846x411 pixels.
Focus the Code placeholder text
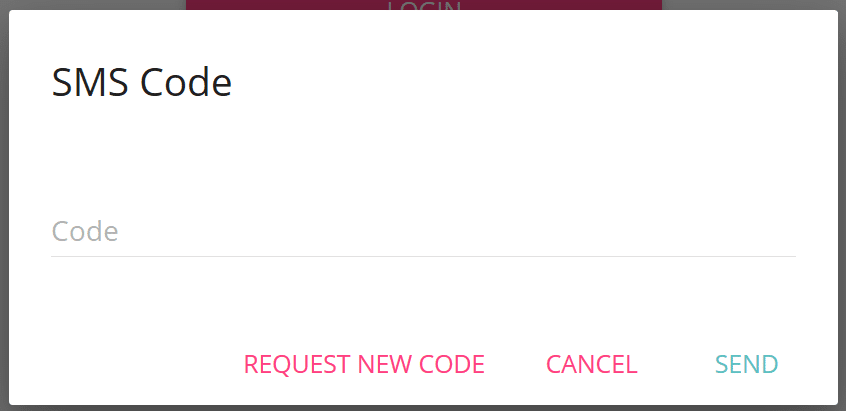coord(85,231)
